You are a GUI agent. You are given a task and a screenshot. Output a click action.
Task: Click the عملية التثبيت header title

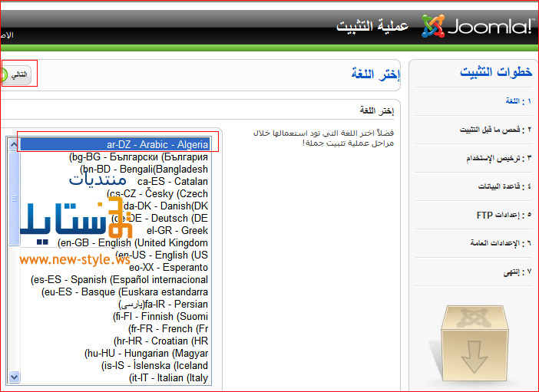click(372, 26)
